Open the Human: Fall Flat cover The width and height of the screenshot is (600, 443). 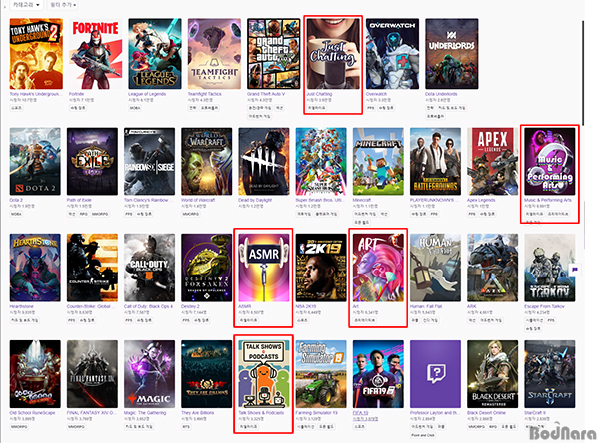pyautogui.click(x=435, y=267)
